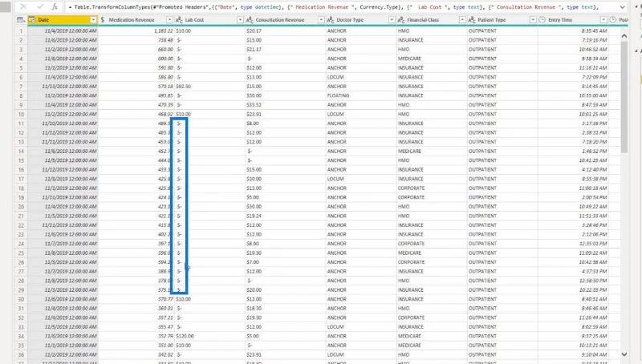Select the Doctor Type column header
The image size is (642, 364).
pos(360,19)
